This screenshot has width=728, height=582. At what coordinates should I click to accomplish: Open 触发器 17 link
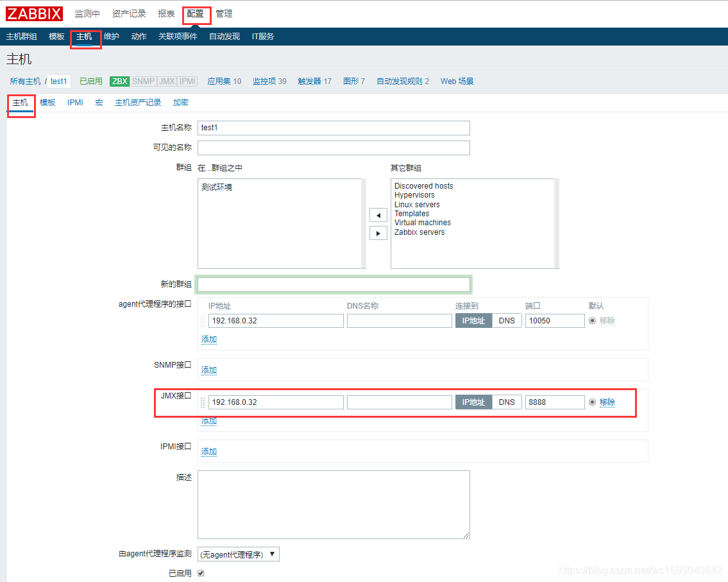(315, 81)
